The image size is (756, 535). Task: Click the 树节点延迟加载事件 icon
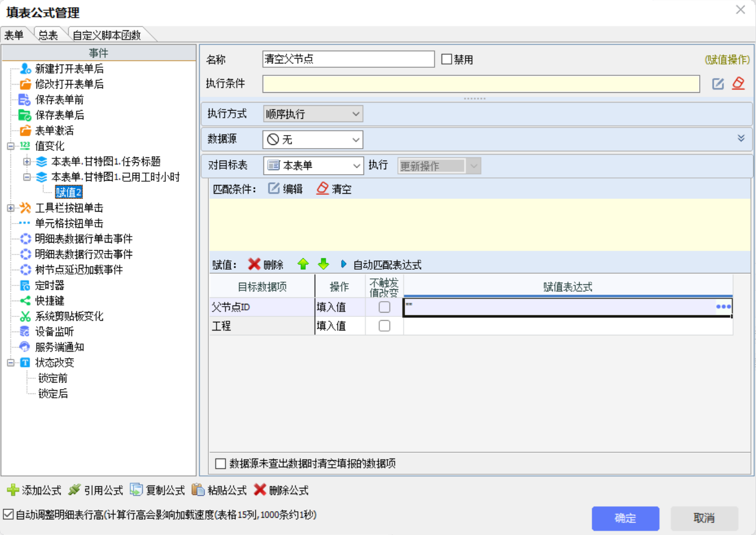(25, 270)
